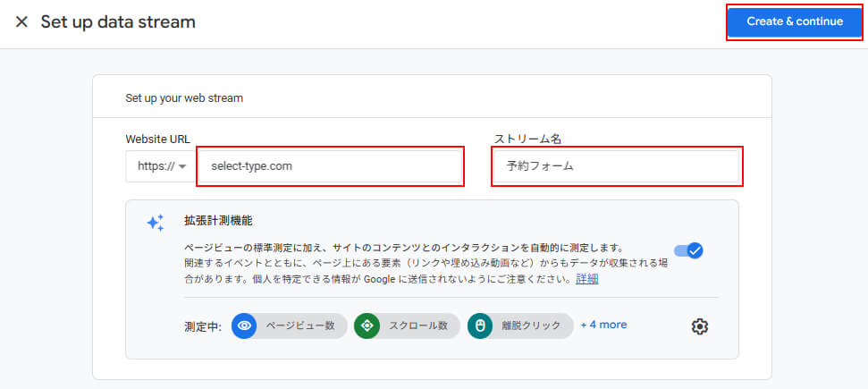The height and width of the screenshot is (389, 868).
Task: Click the arrow beside https://
Action: (182, 167)
